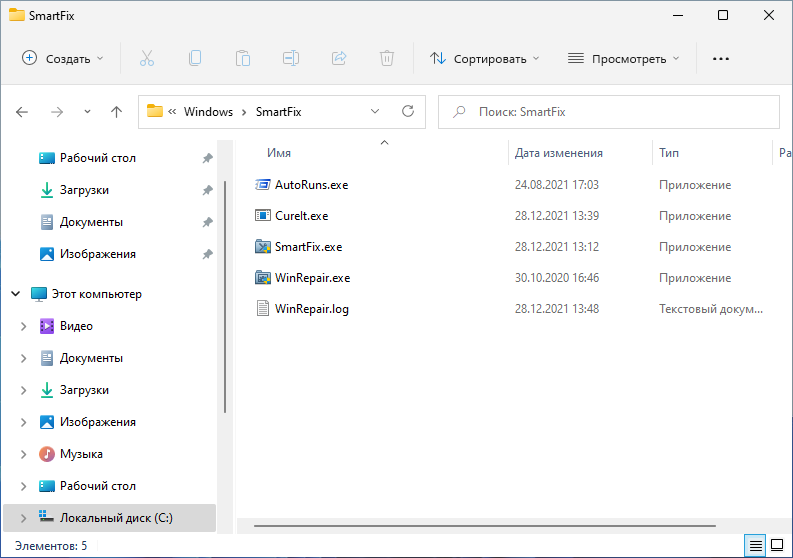This screenshot has width=793, height=558.
Task: Click the WinRepair.exe file icon
Action: pyautogui.click(x=262, y=278)
